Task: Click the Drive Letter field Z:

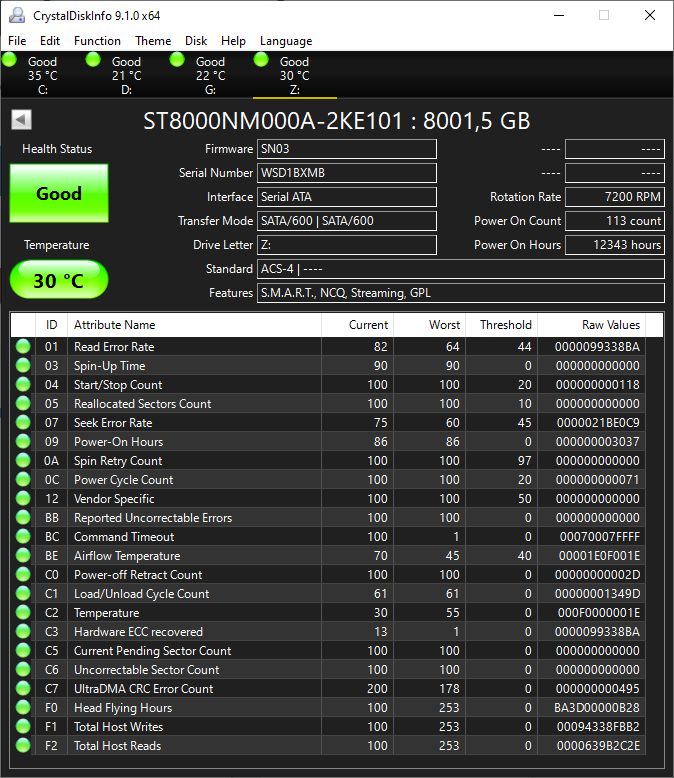Action: click(346, 245)
